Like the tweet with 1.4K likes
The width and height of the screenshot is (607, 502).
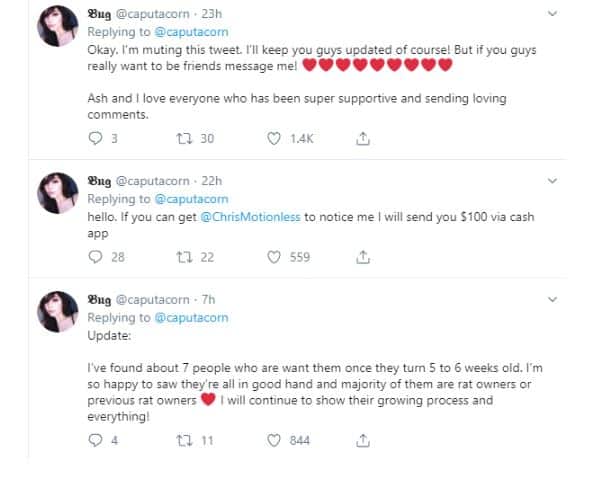pos(274,139)
